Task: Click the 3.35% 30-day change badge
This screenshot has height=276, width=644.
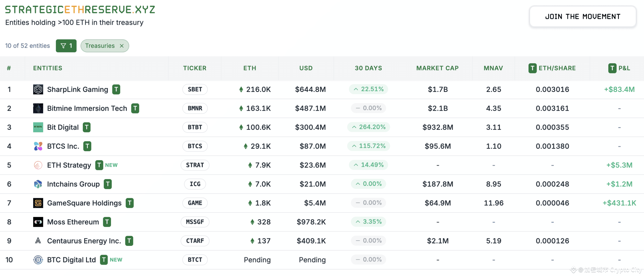Action: click(x=369, y=222)
